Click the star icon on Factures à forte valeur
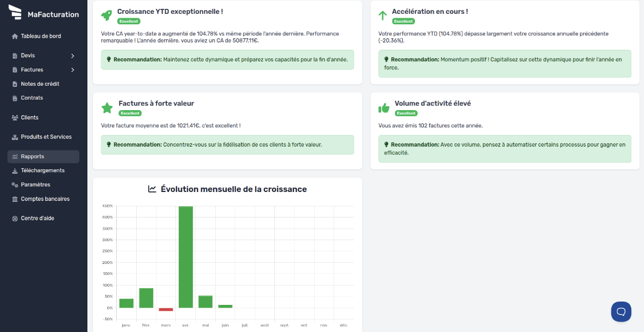This screenshot has height=332, width=644. (107, 107)
